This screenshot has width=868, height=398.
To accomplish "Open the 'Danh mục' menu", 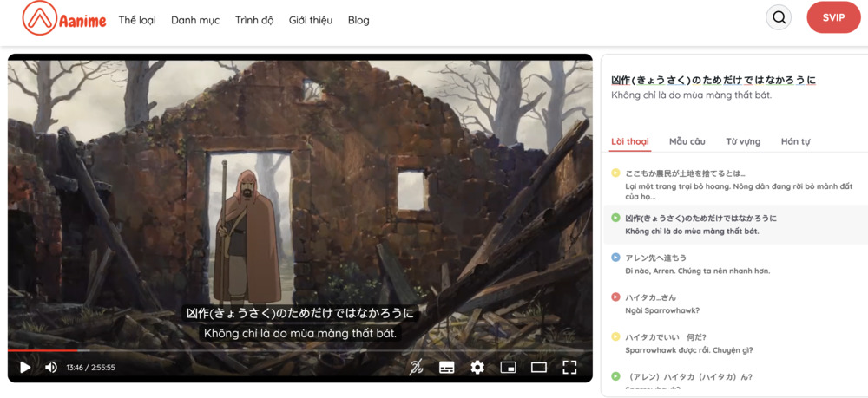I will 195,20.
